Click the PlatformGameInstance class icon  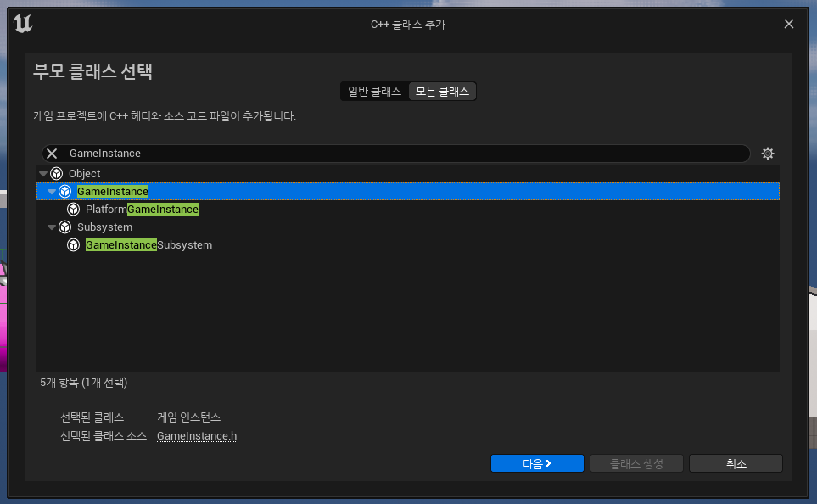(74, 209)
